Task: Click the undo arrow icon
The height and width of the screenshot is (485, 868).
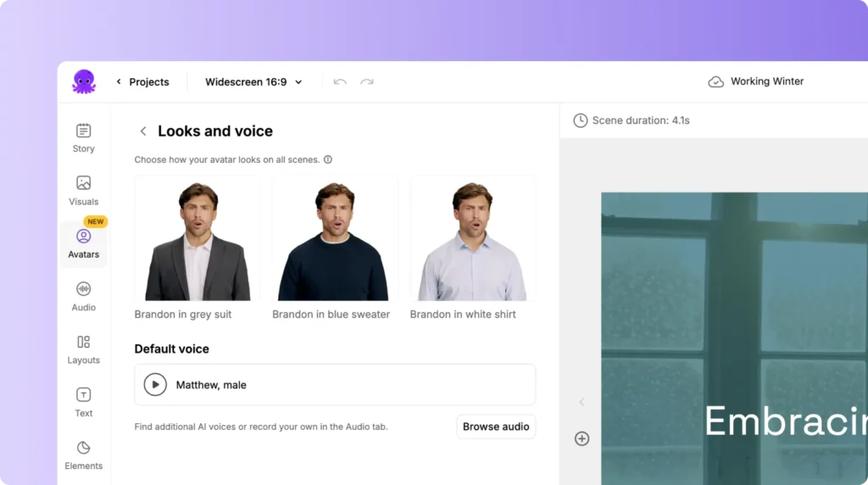Action: (340, 82)
